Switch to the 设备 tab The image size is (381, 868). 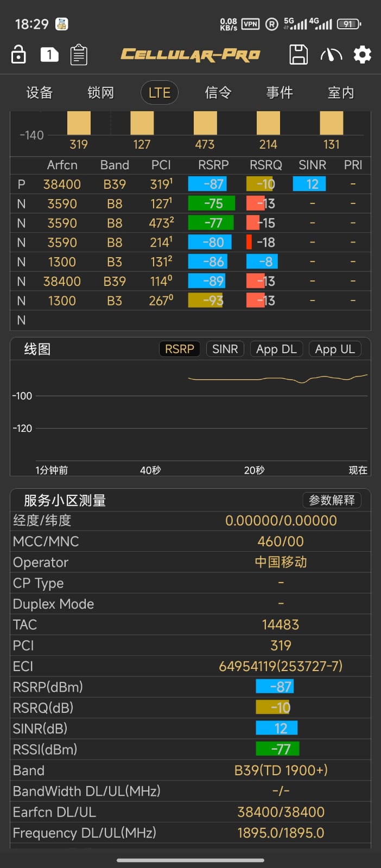40,93
